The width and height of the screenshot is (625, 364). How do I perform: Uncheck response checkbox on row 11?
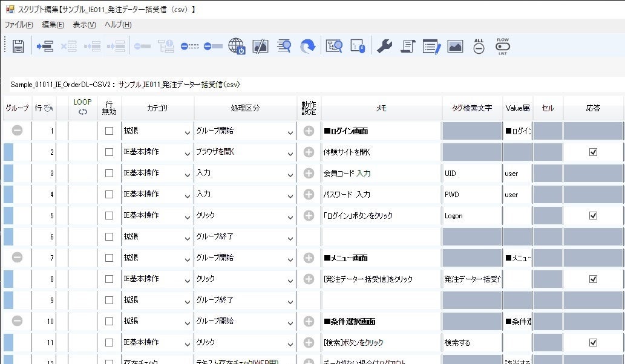(593, 342)
